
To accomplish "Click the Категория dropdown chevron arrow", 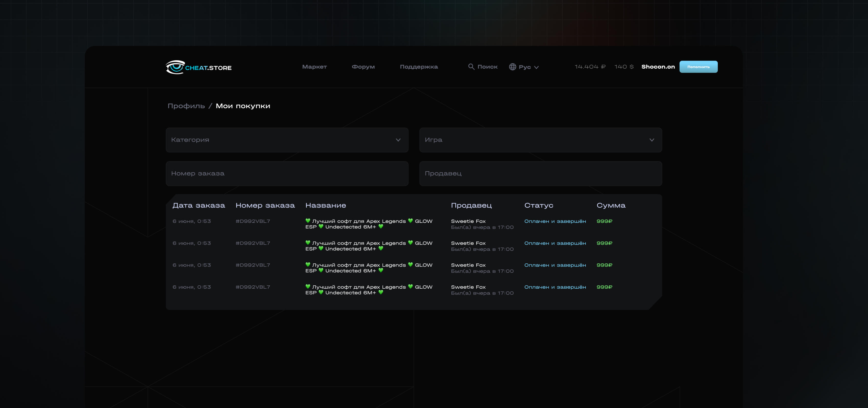I will [398, 140].
